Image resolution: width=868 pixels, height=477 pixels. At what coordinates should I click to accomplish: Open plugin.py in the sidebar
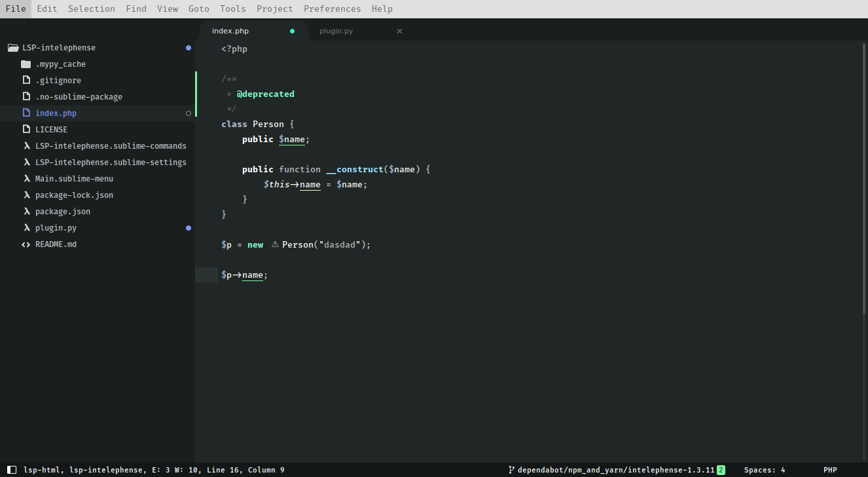tap(56, 228)
